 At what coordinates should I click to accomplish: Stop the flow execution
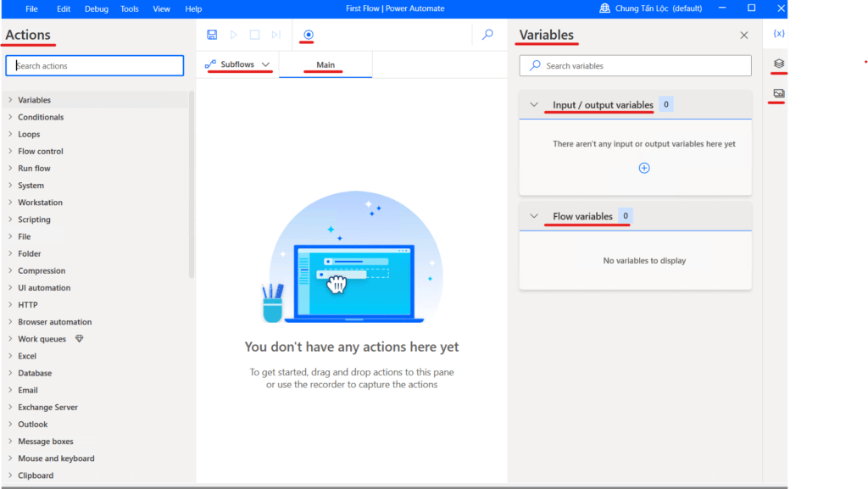pyautogui.click(x=254, y=34)
